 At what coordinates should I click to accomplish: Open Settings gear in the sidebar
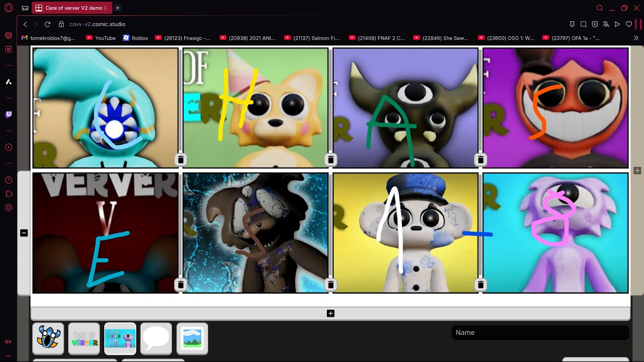(x=8, y=207)
